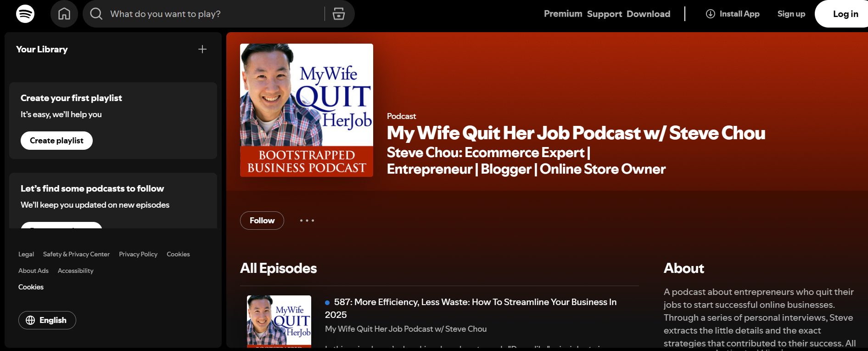This screenshot has height=351, width=868.
Task: Open the three-dot podcast options menu
Action: [307, 221]
